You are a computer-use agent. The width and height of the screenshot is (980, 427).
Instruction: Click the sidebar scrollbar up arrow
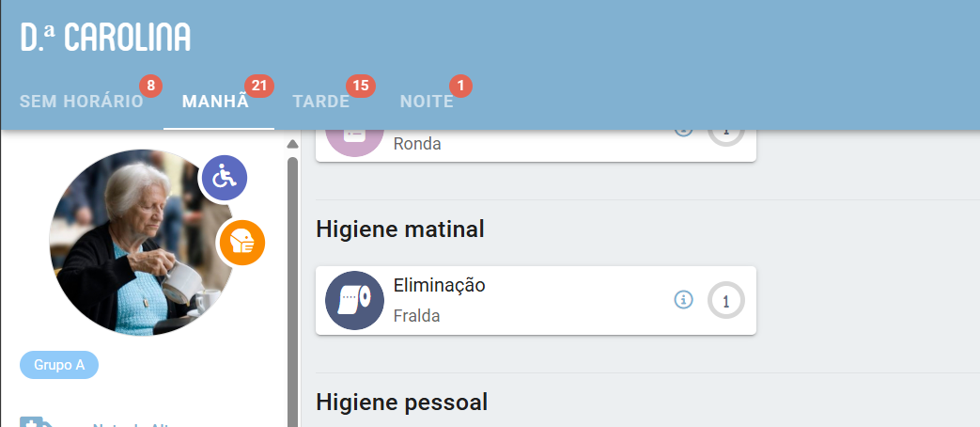pyautogui.click(x=292, y=144)
